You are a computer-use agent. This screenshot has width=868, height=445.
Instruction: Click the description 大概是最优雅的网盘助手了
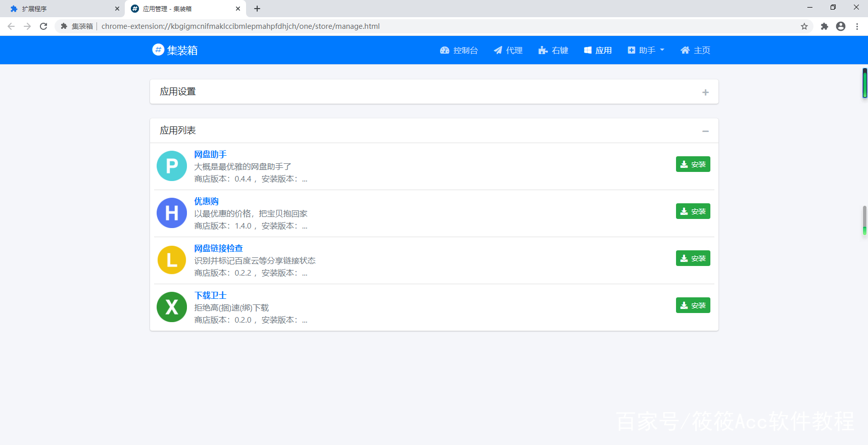[243, 166]
